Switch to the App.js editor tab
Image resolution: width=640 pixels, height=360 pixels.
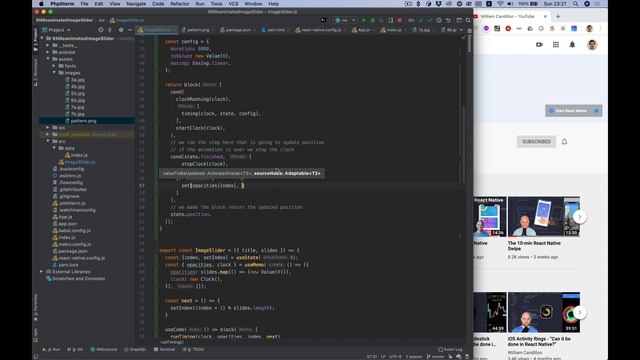coord(363,30)
